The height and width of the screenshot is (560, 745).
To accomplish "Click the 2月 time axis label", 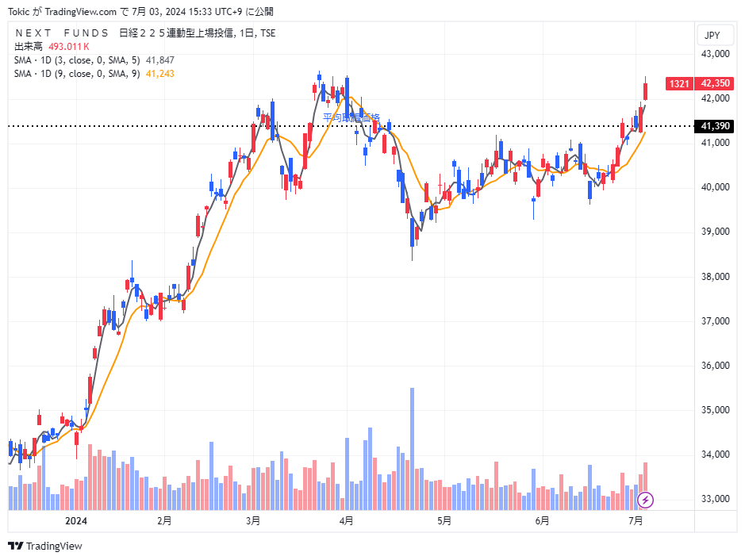I will point(164,521).
